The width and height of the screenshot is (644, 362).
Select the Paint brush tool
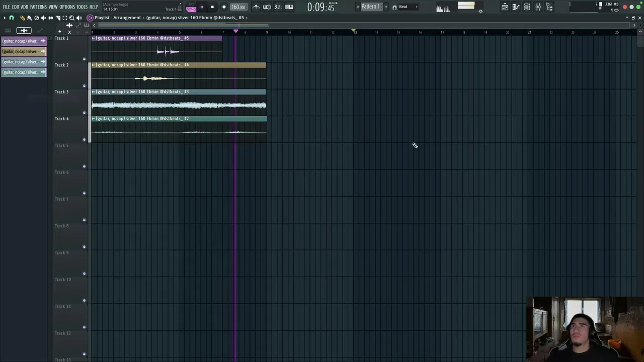click(30, 18)
